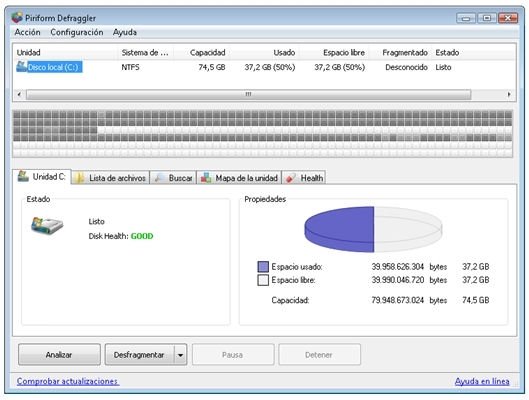Click the Disk Health GOOD value
The height and width of the screenshot is (400, 529).
coord(142,236)
